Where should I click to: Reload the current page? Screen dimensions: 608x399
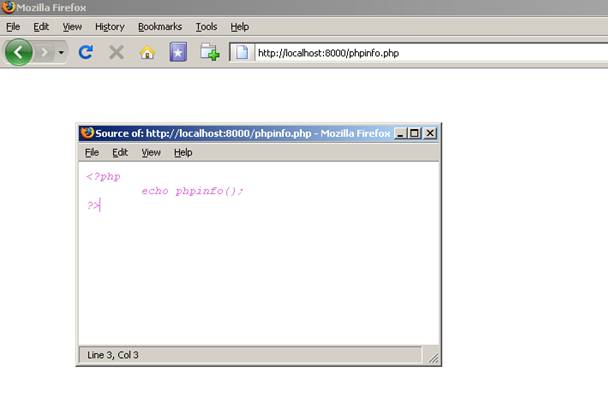[86, 52]
